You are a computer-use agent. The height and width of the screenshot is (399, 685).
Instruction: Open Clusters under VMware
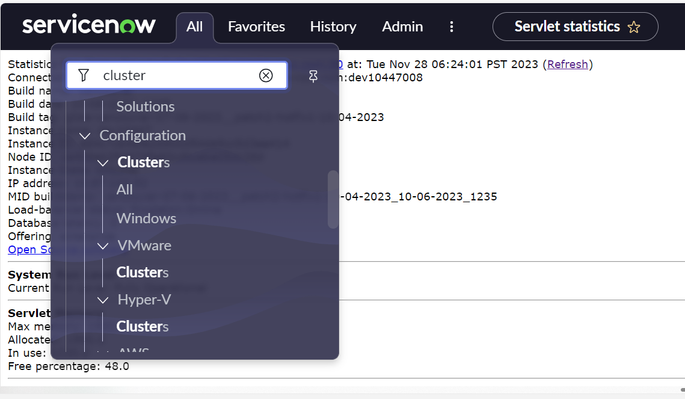[x=142, y=272]
